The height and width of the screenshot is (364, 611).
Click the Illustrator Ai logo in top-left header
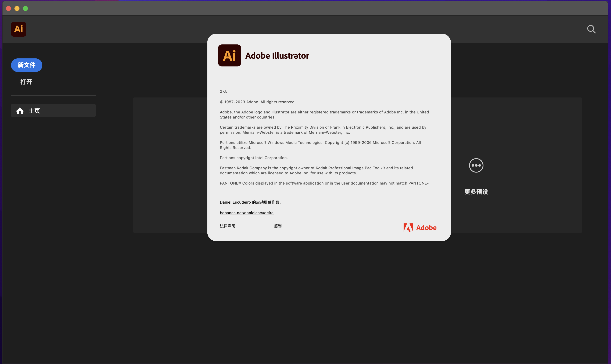(18, 29)
